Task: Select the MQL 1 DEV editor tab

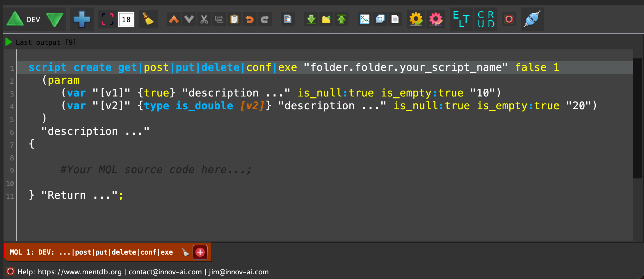Action: (x=91, y=252)
